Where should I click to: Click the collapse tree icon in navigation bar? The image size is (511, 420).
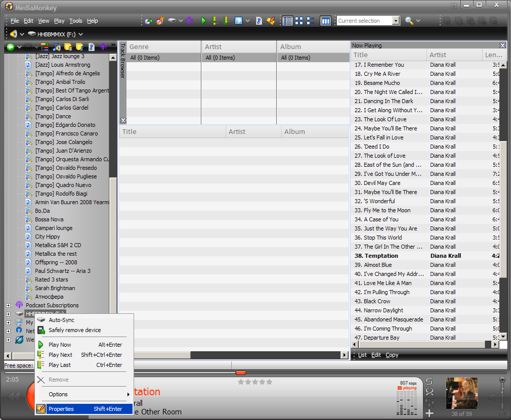[45, 47]
